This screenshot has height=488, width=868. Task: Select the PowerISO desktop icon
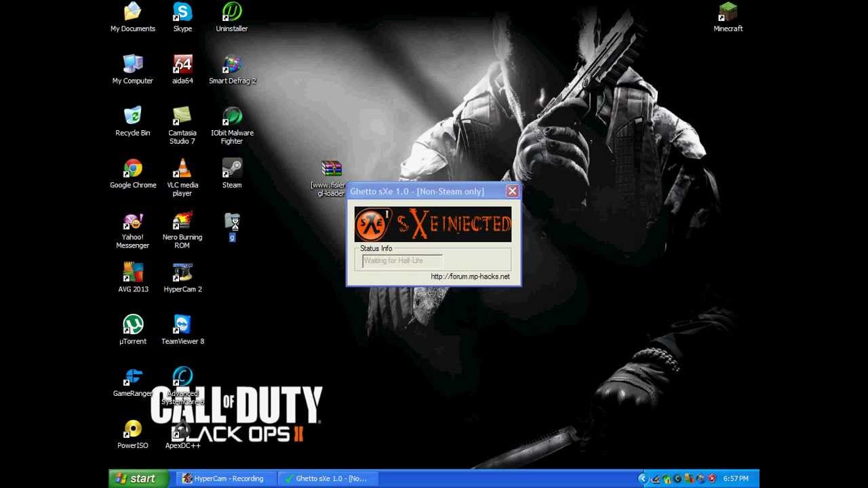133,434
